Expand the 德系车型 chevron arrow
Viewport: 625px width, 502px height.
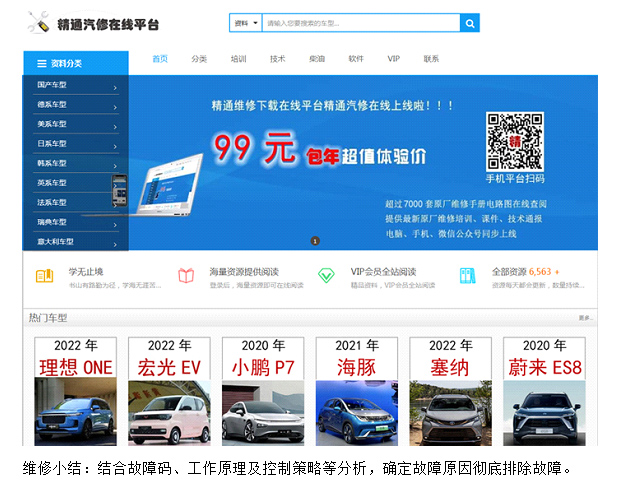tap(115, 107)
